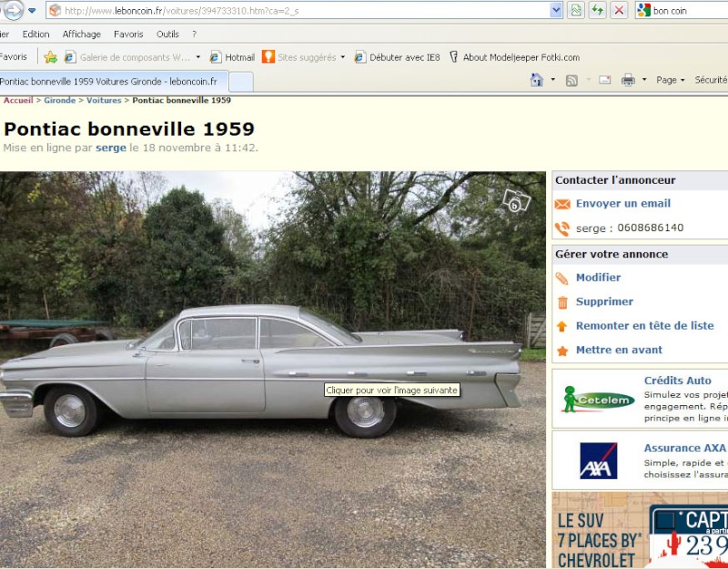Expand the address bar history dropdown

coord(556,10)
